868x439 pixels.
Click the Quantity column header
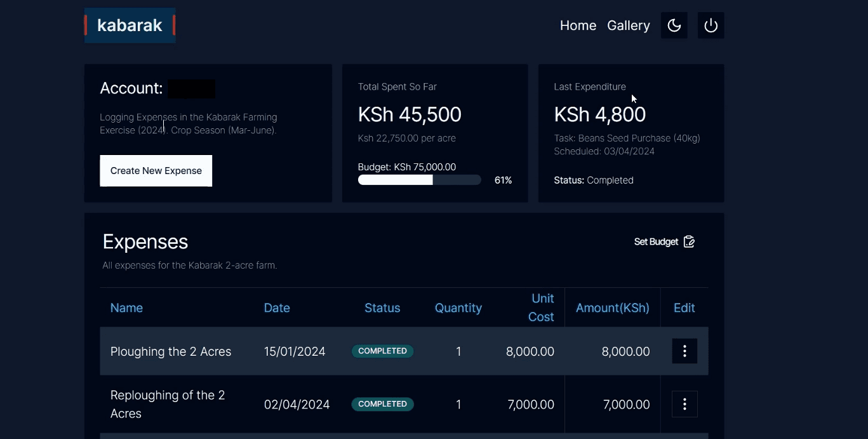[458, 308]
